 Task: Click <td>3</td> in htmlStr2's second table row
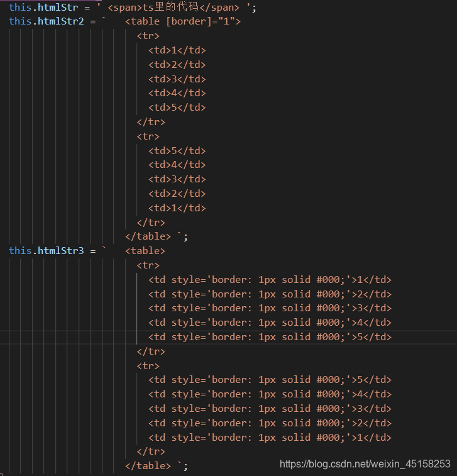click(177, 179)
